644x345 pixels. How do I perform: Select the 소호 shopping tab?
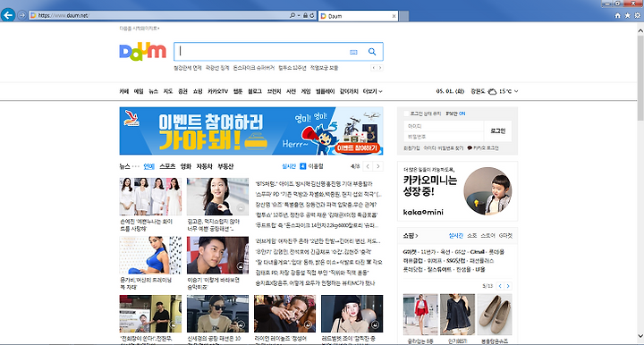(x=472, y=235)
